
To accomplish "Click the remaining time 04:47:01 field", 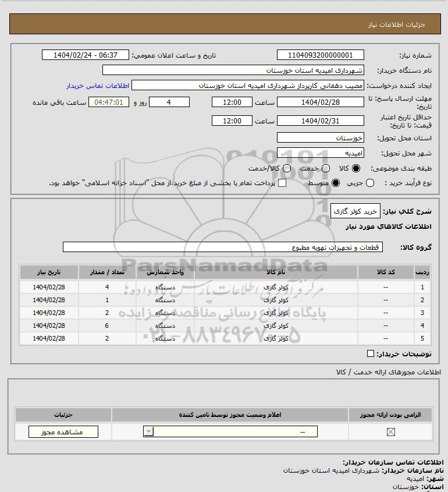I will [x=108, y=102].
